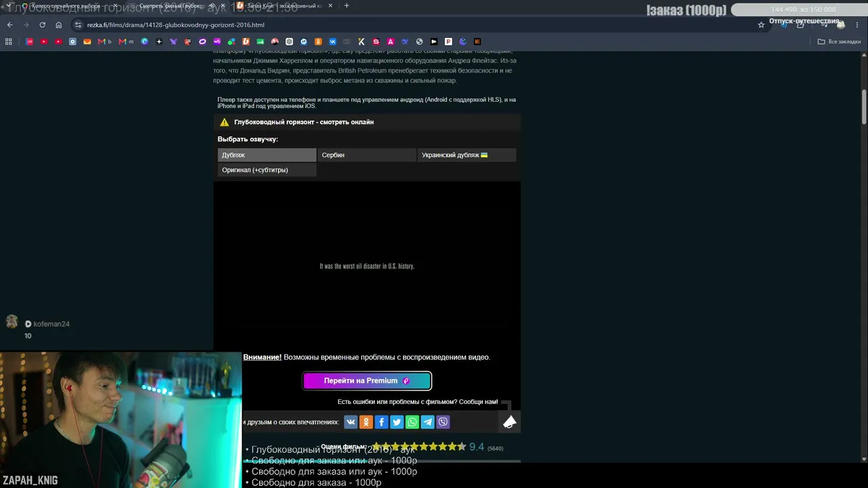Select 'Оригинал (+субтитры)' voiceover
The width and height of the screenshot is (868, 488).
coord(267,170)
